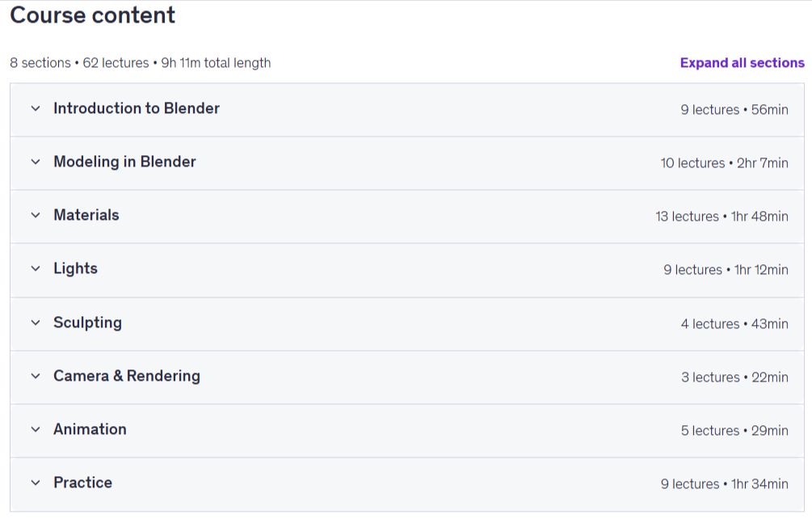This screenshot has height=519, width=812.
Task: Click the Materials section title
Action: click(x=86, y=215)
